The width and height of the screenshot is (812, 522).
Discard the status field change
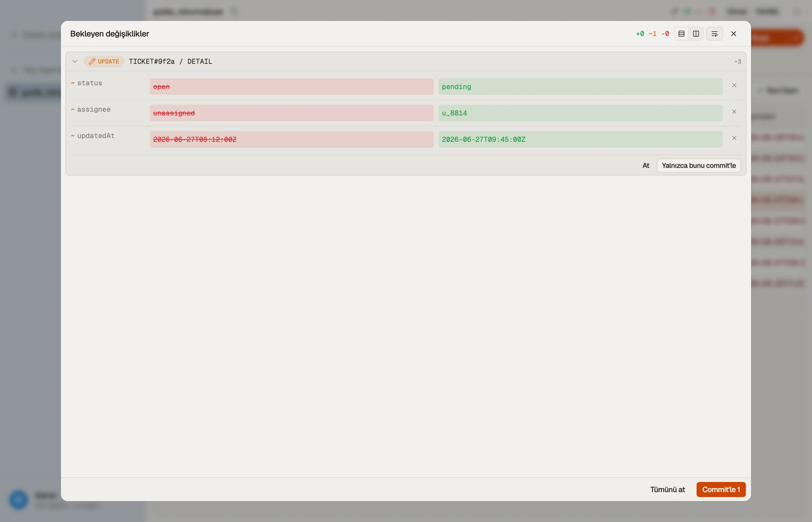click(734, 86)
